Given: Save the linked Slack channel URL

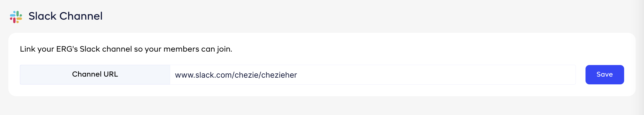Looking at the screenshot, I should 604,74.
